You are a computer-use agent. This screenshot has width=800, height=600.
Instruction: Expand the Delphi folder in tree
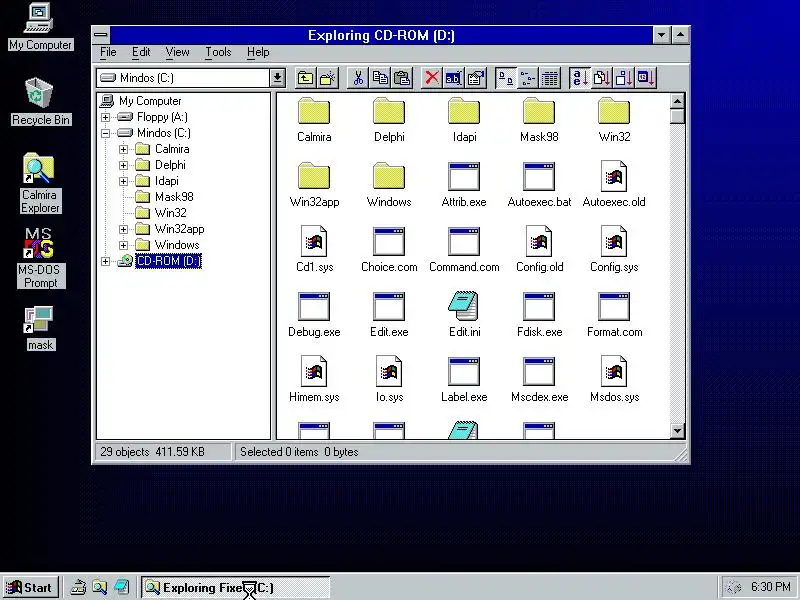click(x=123, y=165)
